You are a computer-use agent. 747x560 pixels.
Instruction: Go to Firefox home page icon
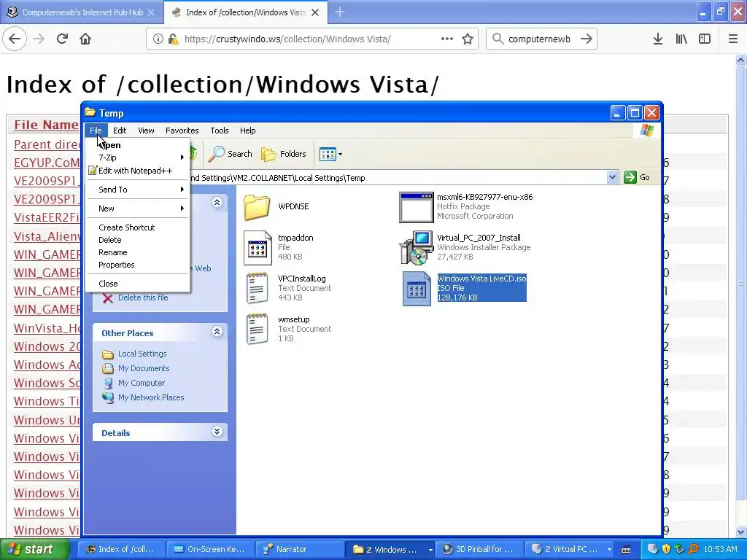click(x=85, y=39)
